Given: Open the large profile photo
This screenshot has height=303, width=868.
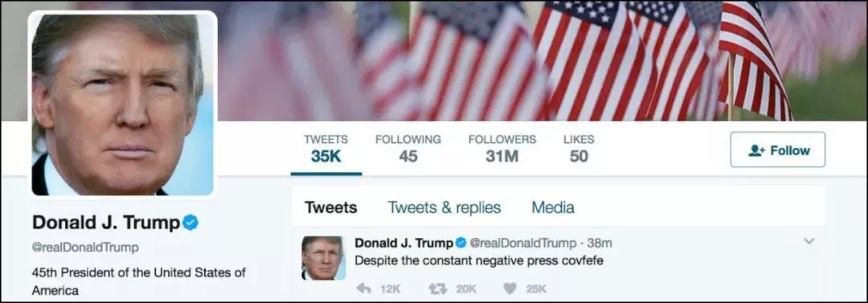Looking at the screenshot, I should [122, 104].
